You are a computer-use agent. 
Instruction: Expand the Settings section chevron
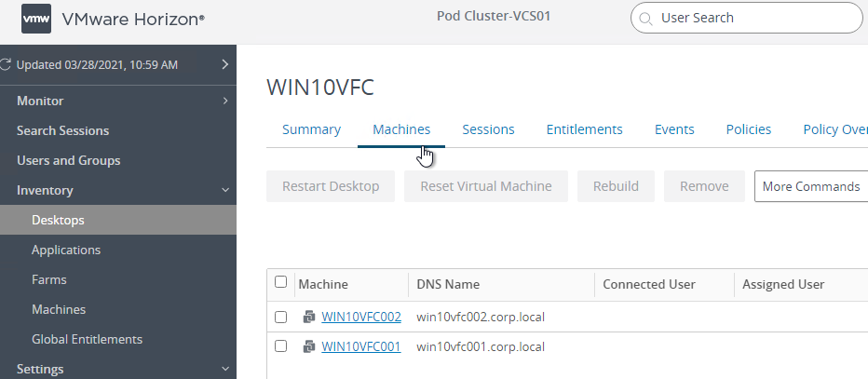click(x=224, y=369)
